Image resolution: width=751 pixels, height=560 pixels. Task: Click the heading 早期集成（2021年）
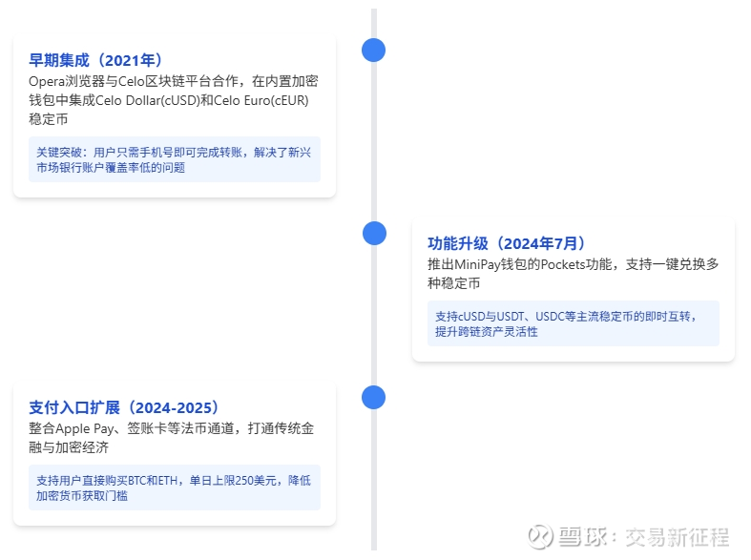pos(96,60)
